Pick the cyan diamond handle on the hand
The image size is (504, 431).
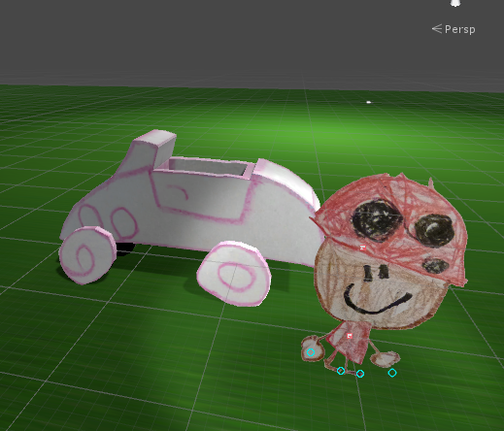[x=311, y=352]
